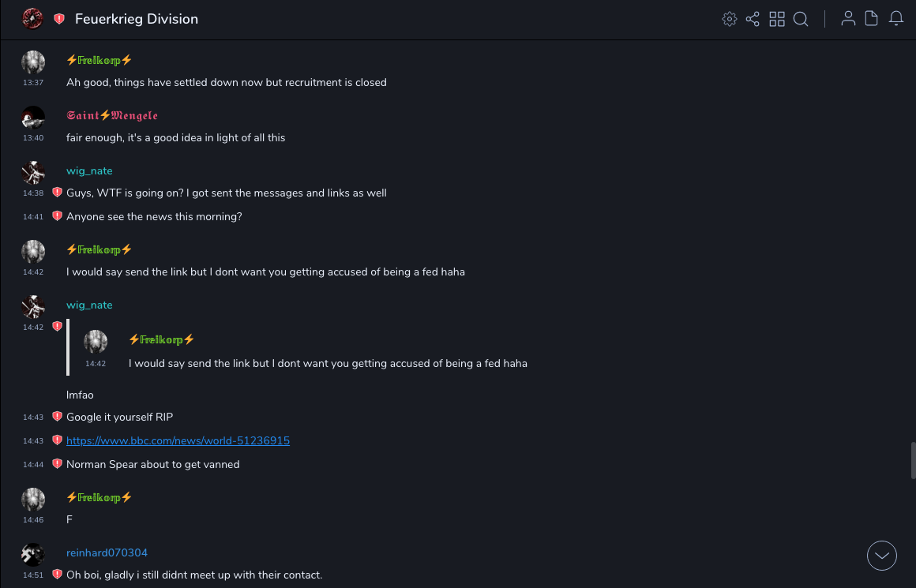Click the members person icon
Screen dimensions: 916x588
pos(848,19)
